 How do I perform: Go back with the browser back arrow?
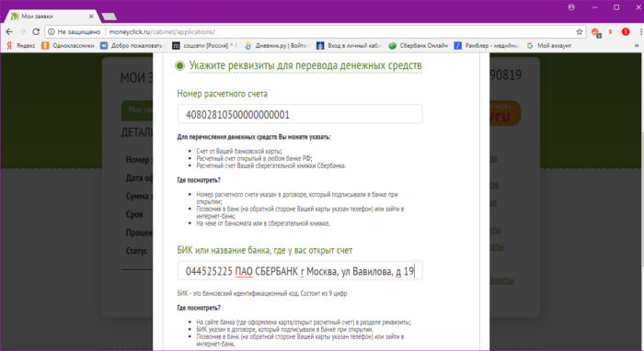[x=9, y=31]
